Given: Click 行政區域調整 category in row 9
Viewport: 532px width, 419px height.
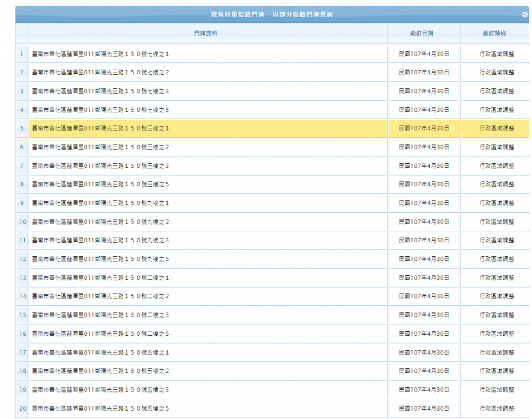Looking at the screenshot, I should (497, 203).
